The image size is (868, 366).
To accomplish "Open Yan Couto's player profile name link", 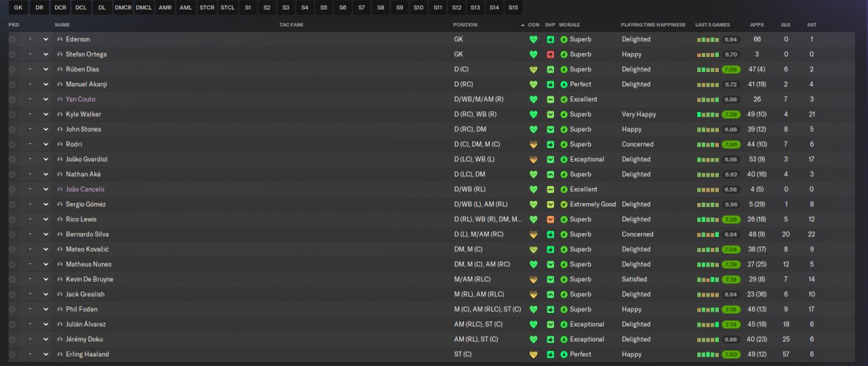I will coord(81,99).
